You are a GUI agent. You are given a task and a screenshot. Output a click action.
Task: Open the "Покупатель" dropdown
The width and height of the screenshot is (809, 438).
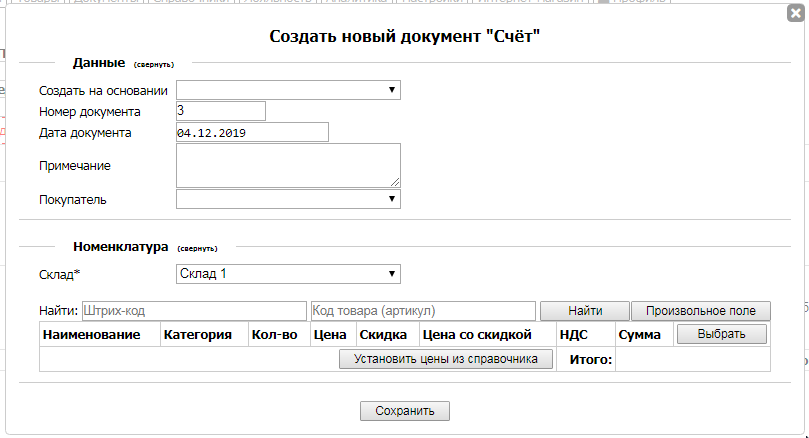click(x=288, y=199)
